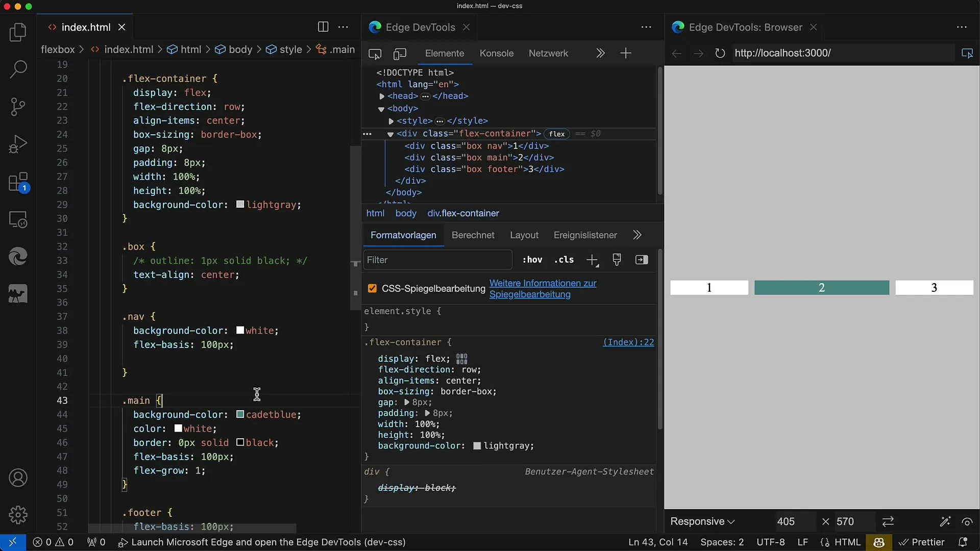Add a new DevTools tool tab
This screenshot has height=551, width=980.
pos(626,53)
